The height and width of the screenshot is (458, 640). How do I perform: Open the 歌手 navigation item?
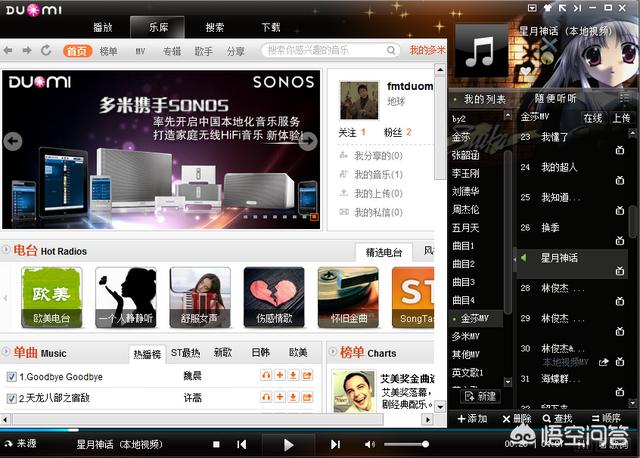(x=203, y=51)
